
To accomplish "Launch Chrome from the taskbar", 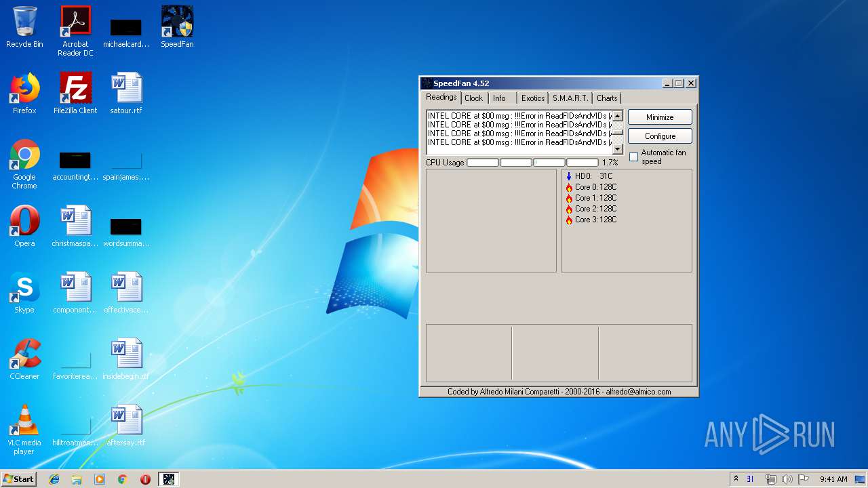I will (123, 479).
